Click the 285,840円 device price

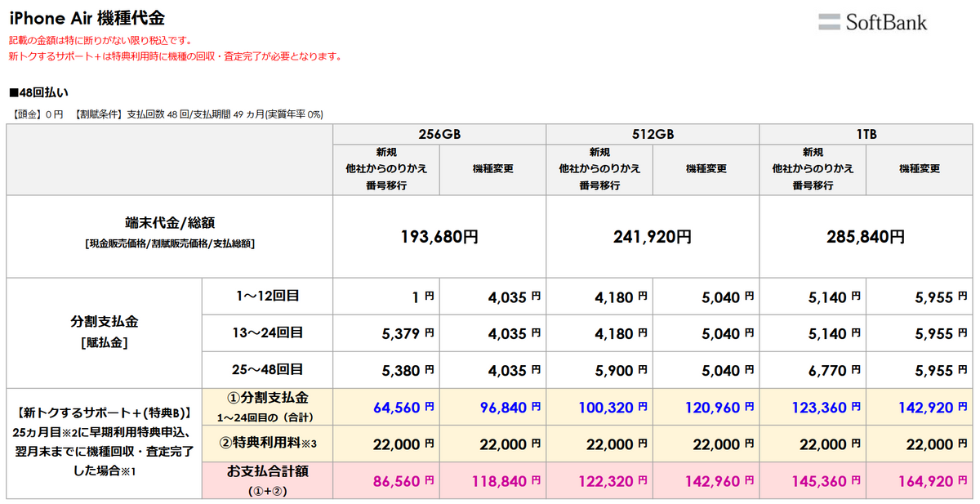click(866, 237)
